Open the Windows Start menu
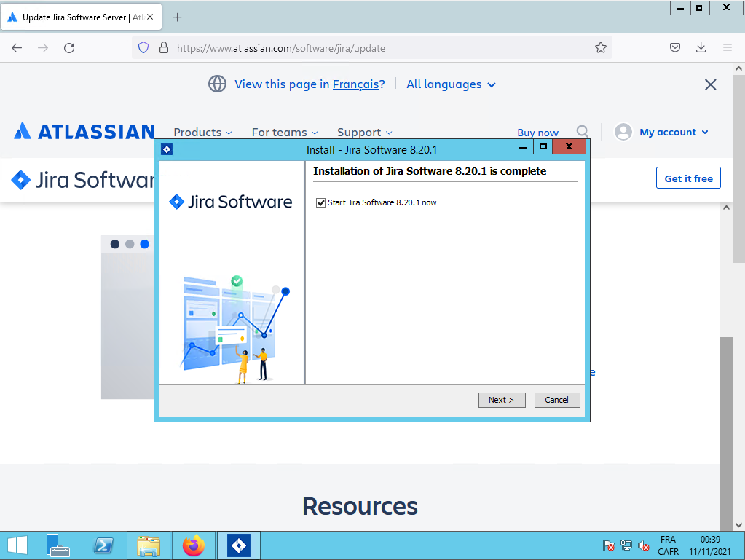This screenshot has height=560, width=745. tap(17, 545)
